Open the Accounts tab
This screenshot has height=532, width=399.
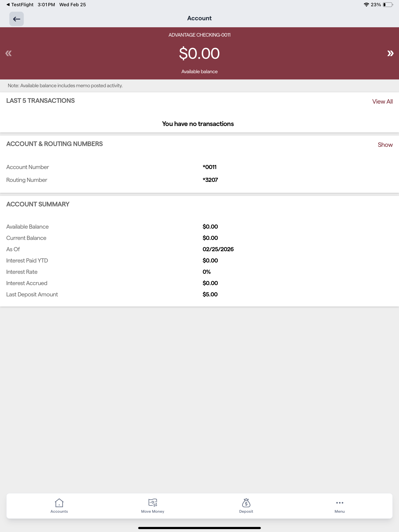(x=59, y=506)
